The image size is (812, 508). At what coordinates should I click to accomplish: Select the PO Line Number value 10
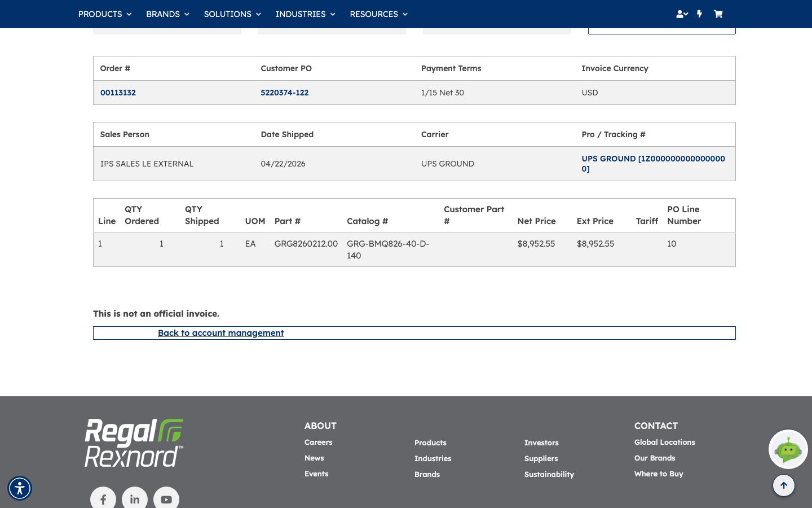[672, 244]
